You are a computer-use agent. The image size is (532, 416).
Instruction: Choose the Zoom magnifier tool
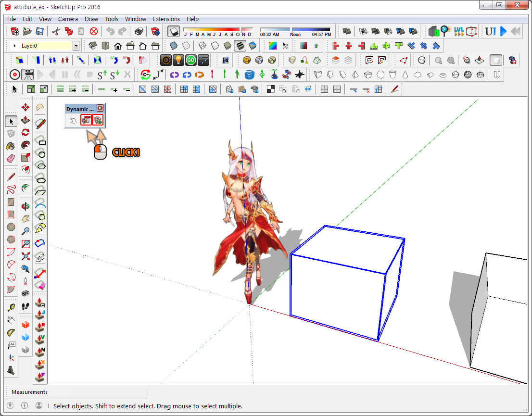pos(25,231)
